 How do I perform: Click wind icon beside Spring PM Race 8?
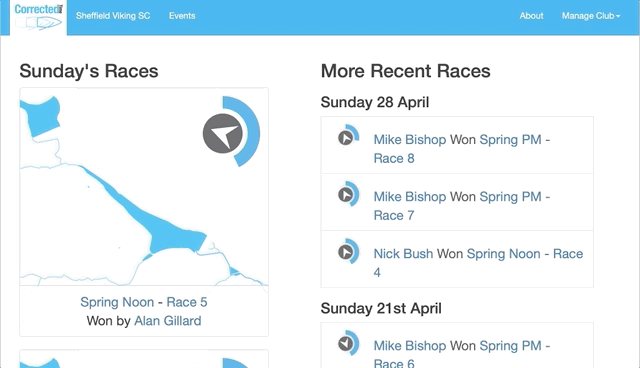pos(348,136)
